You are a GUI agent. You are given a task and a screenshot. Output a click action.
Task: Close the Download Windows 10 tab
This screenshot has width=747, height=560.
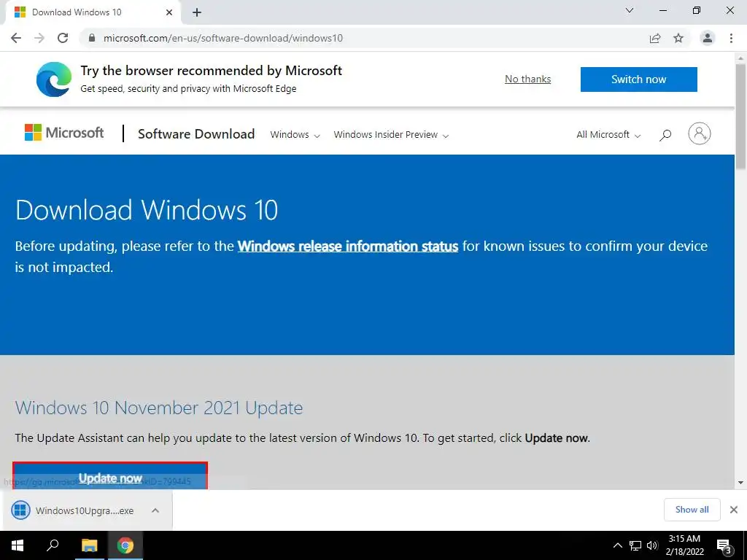[169, 12]
